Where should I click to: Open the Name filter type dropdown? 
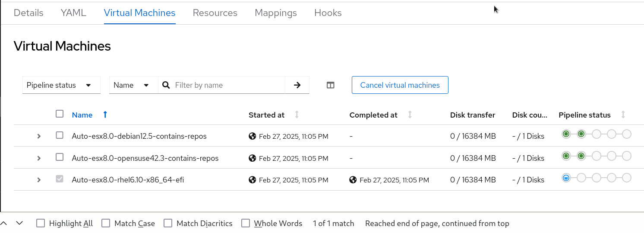[x=133, y=85]
